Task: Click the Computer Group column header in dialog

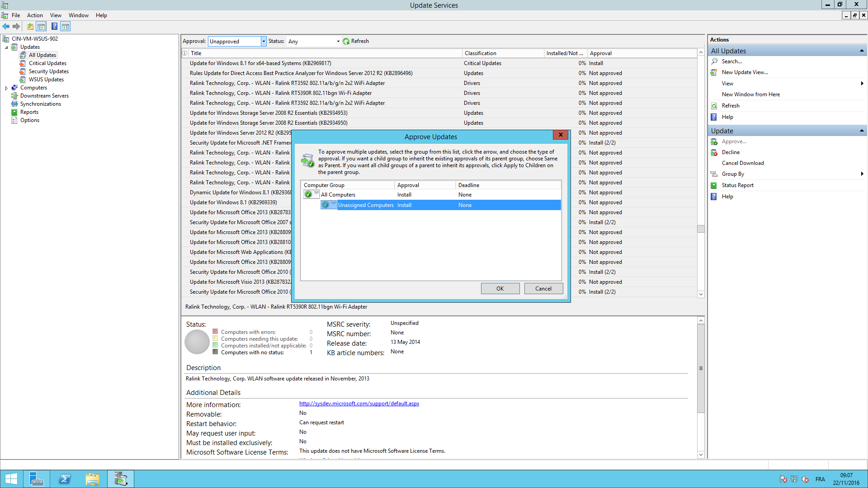Action: coord(348,185)
